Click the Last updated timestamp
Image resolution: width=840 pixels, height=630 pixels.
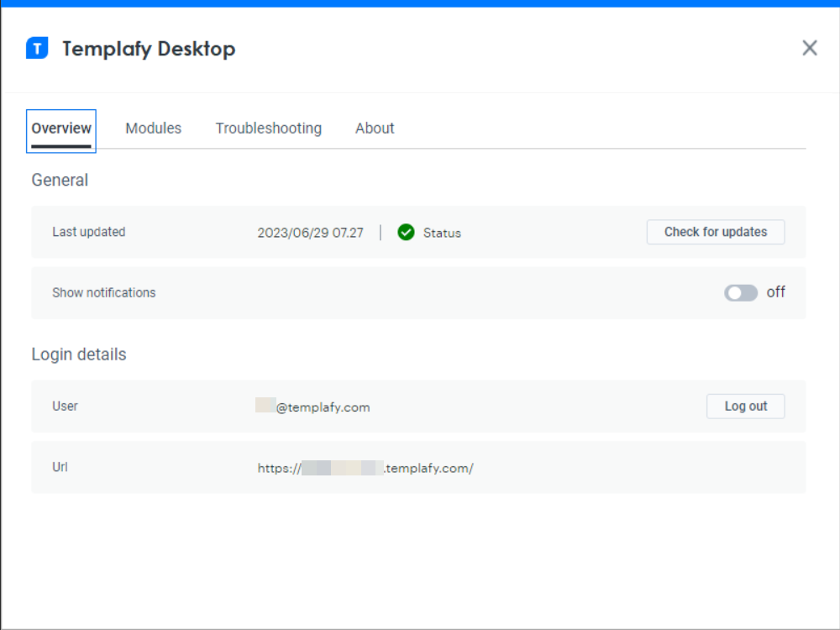pos(311,233)
